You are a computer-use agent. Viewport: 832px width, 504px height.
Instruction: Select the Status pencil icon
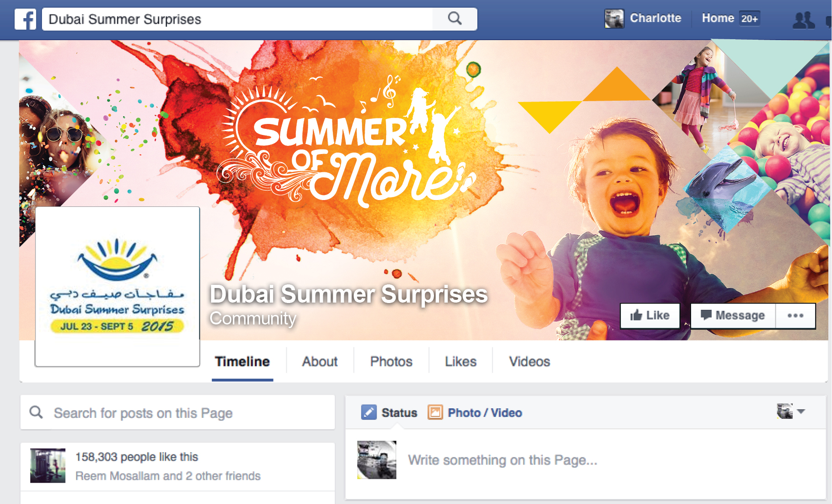[368, 412]
